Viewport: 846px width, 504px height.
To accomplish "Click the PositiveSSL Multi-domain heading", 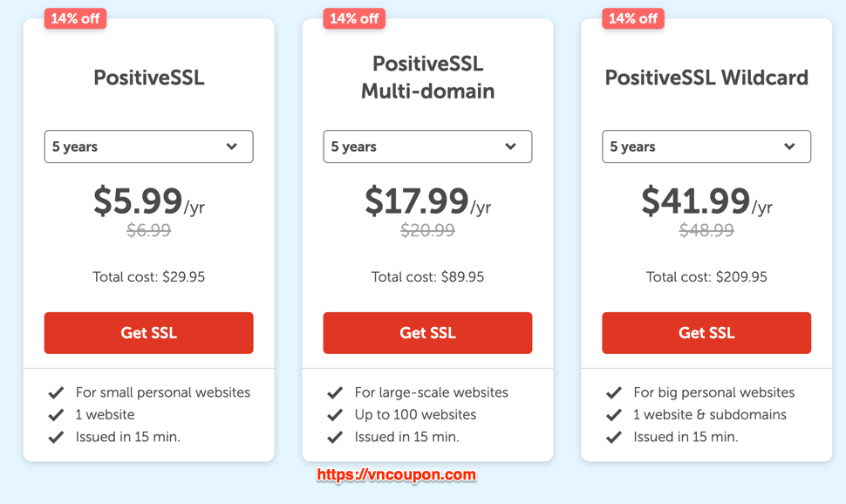I will pos(428,77).
